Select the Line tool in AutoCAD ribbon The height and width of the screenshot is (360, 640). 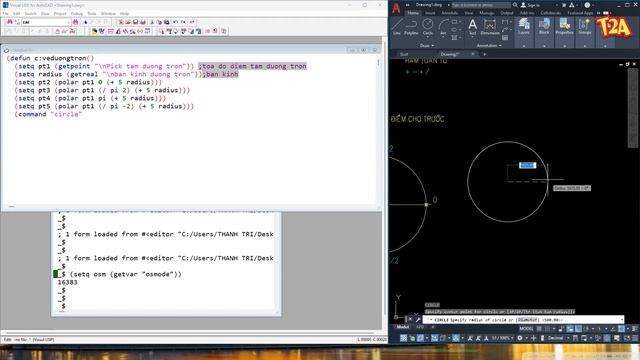coord(397,27)
